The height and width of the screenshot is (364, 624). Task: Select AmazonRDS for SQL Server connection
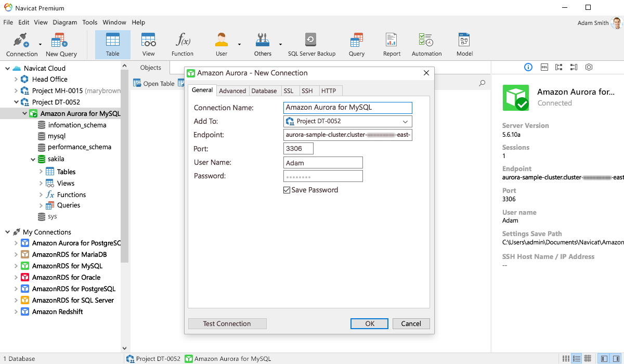[x=73, y=301]
